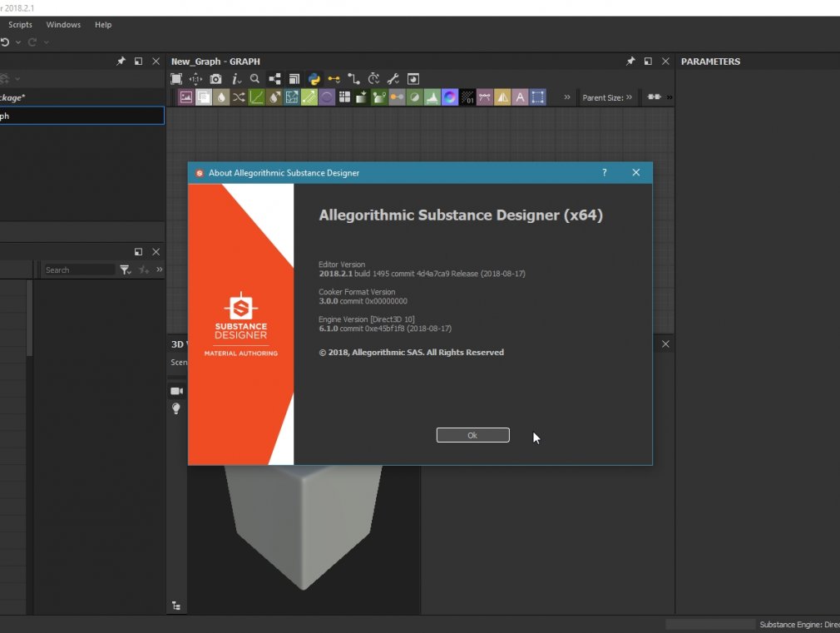Click the hierarchy icon at 3D View bottom

[175, 606]
